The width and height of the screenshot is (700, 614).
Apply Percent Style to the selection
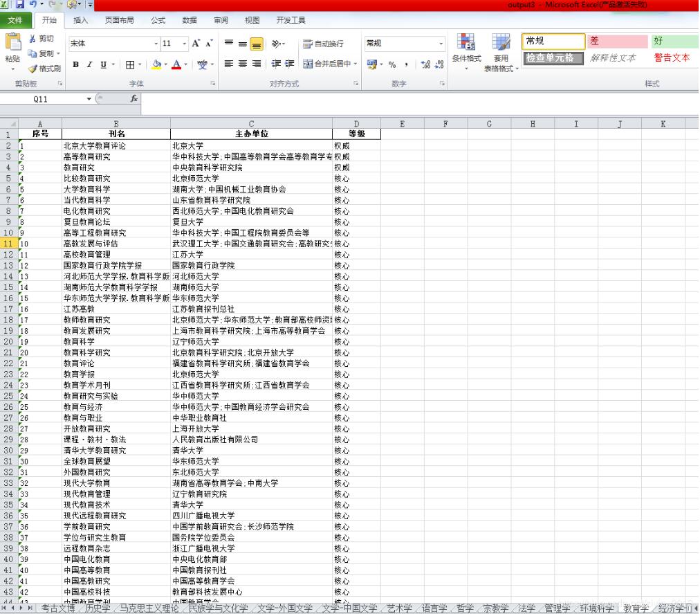click(x=392, y=64)
